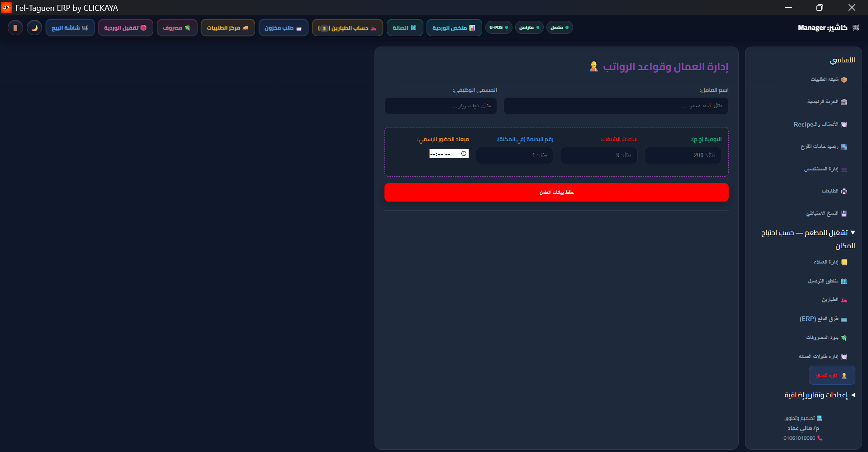The image size is (868, 452).
Task: Open ملخص الوردية shift summary
Action: coord(454,28)
